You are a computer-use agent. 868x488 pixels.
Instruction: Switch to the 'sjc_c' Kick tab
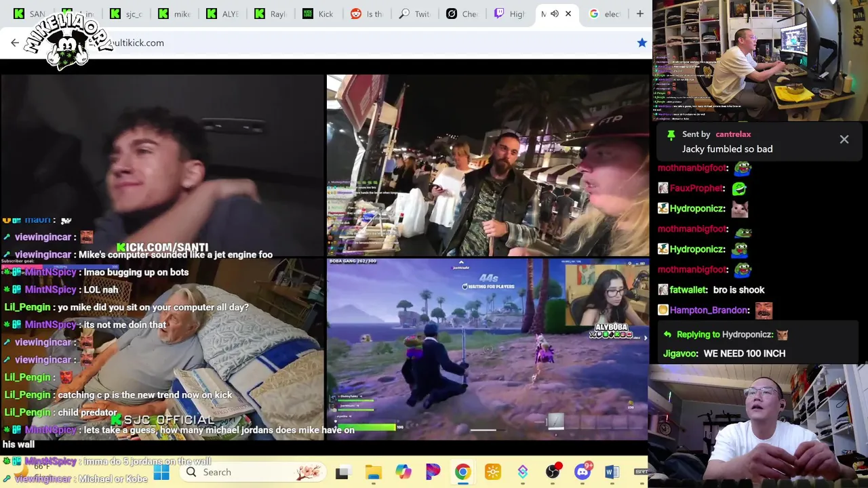click(126, 14)
